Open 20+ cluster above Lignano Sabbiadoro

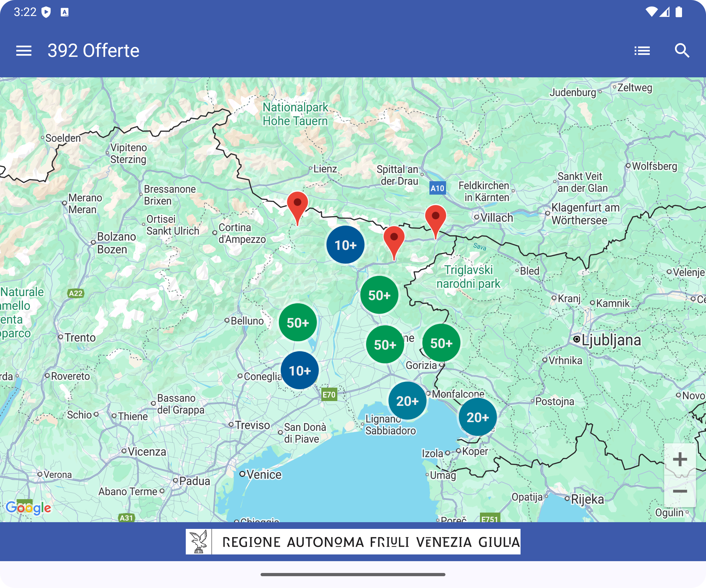407,401
